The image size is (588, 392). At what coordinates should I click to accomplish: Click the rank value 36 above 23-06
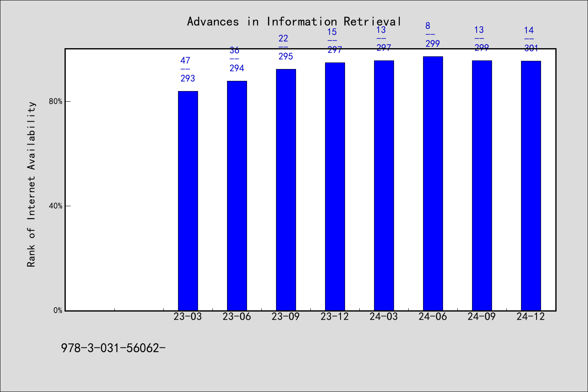[234, 50]
